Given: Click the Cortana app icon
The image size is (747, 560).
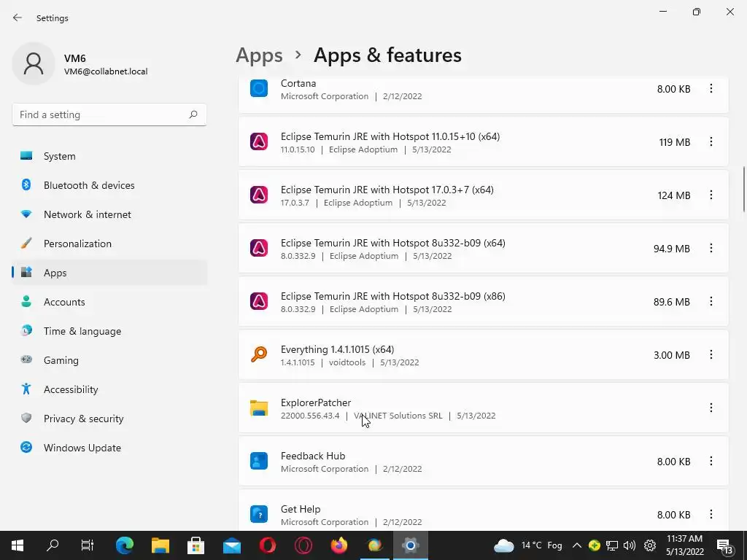Looking at the screenshot, I should pos(259,88).
